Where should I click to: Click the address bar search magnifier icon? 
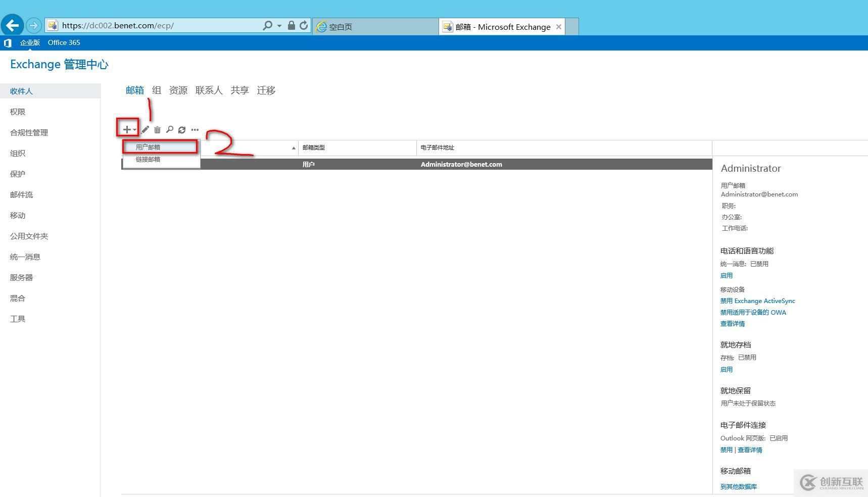coord(267,25)
